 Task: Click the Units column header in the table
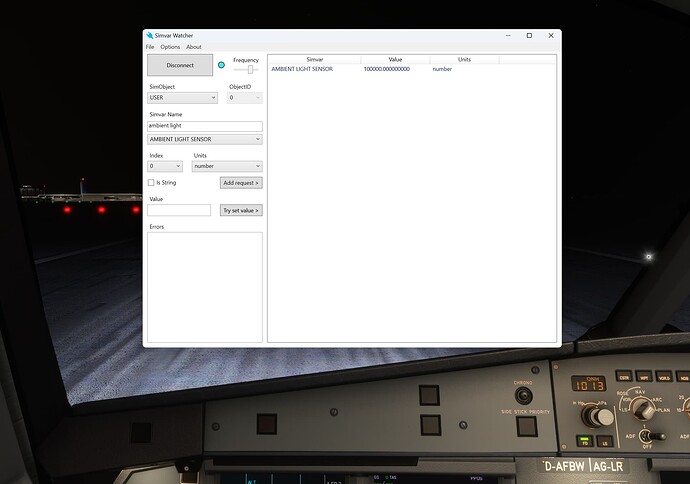[464, 59]
